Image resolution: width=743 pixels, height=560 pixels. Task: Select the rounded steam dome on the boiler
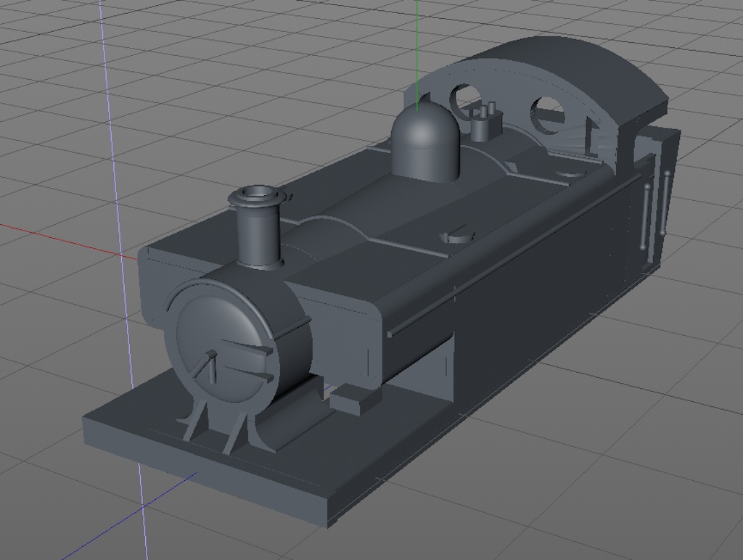[x=425, y=142]
